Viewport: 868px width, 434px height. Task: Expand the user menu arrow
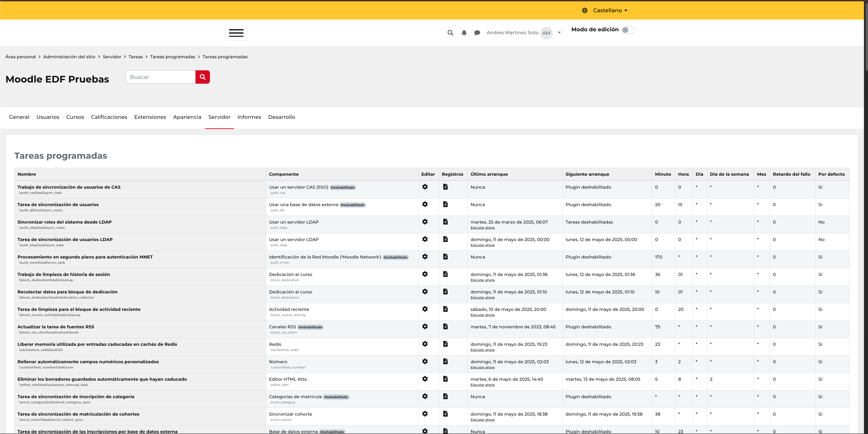(x=559, y=33)
